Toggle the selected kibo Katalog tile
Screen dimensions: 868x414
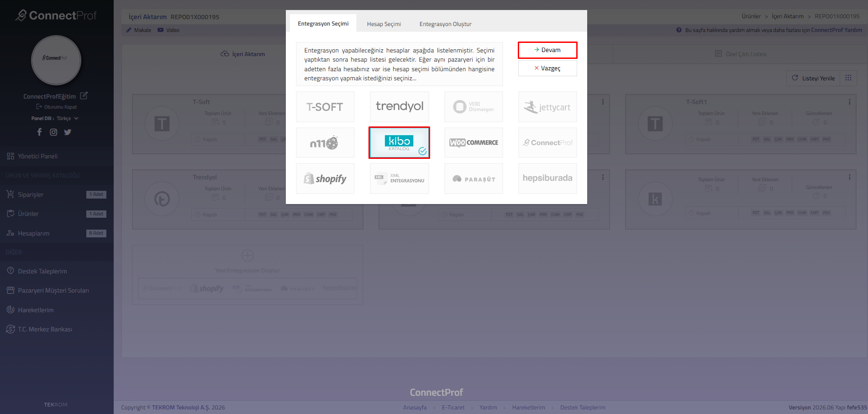click(x=399, y=143)
